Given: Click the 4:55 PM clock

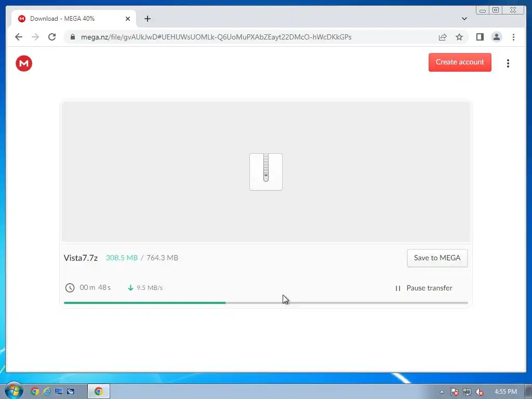Looking at the screenshot, I should [x=506, y=392].
